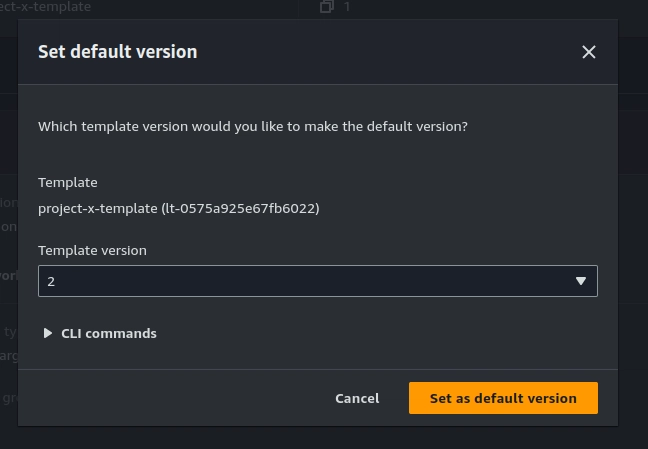Image resolution: width=648 pixels, height=449 pixels.
Task: Click the Set default version heading
Action: tap(118, 52)
